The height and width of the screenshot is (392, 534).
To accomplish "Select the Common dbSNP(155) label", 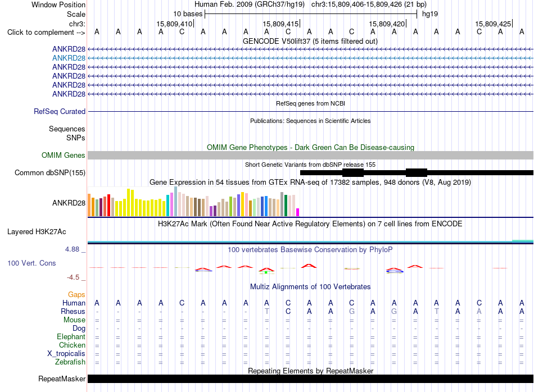I will (x=50, y=172).
